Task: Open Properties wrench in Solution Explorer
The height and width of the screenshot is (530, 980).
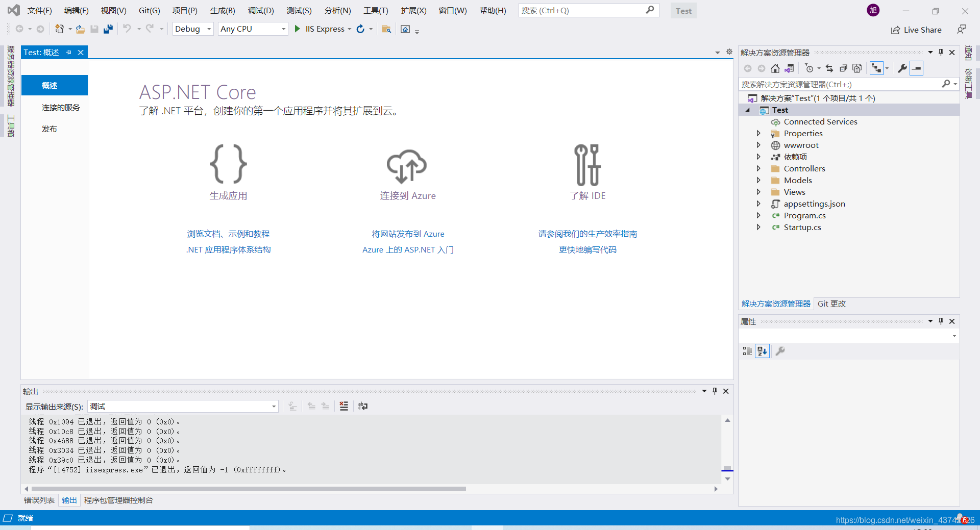Action: pyautogui.click(x=902, y=68)
